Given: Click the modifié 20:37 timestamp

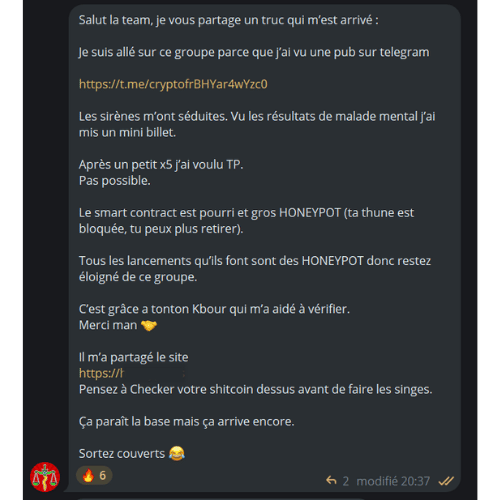Looking at the screenshot, I should coord(393,481).
